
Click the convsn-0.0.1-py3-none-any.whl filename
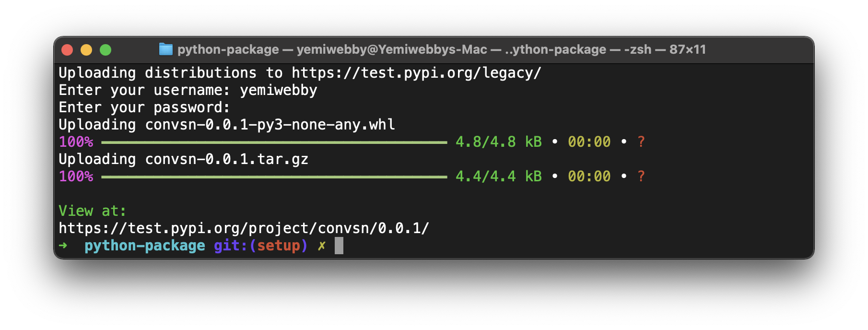click(270, 125)
